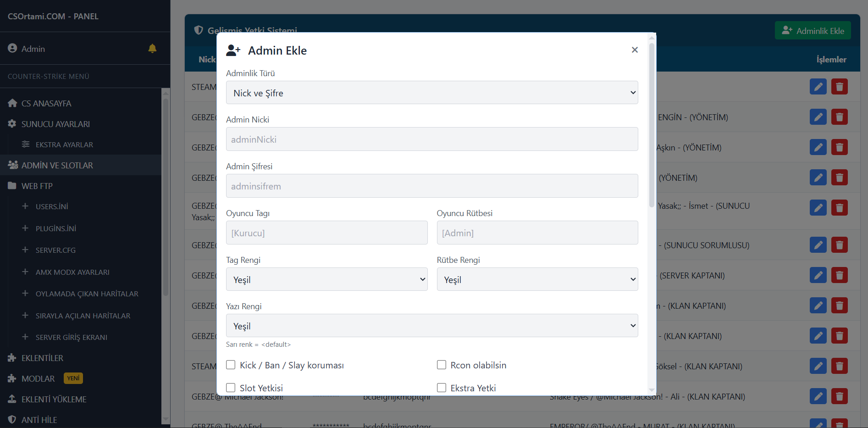This screenshot has width=868, height=428.
Task: Check the Rcon olabilsin option
Action: point(442,365)
